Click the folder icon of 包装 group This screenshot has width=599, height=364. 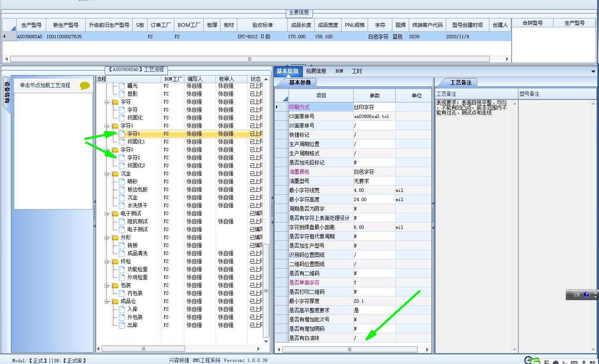pos(115,285)
